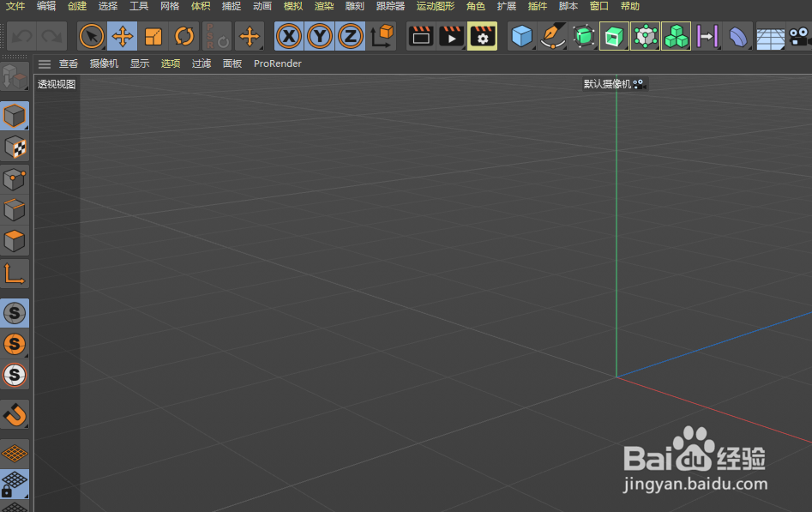Toggle Snap magnet icon
This screenshot has height=512, width=812.
[x=15, y=414]
